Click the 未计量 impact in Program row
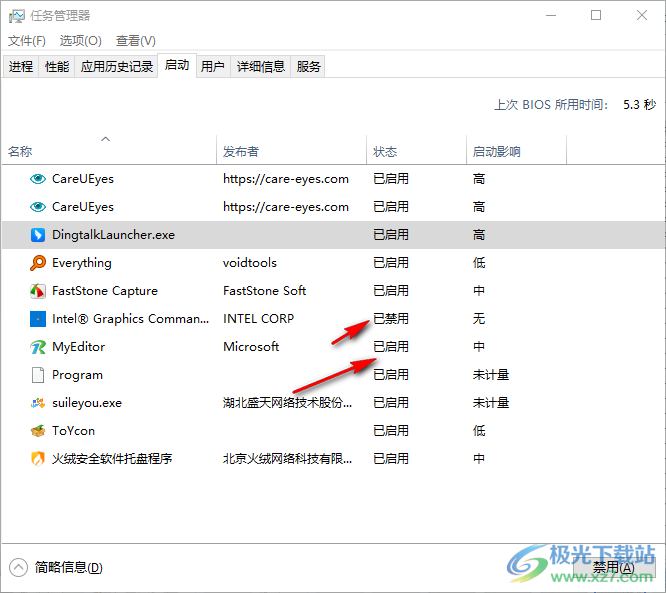 (491, 375)
